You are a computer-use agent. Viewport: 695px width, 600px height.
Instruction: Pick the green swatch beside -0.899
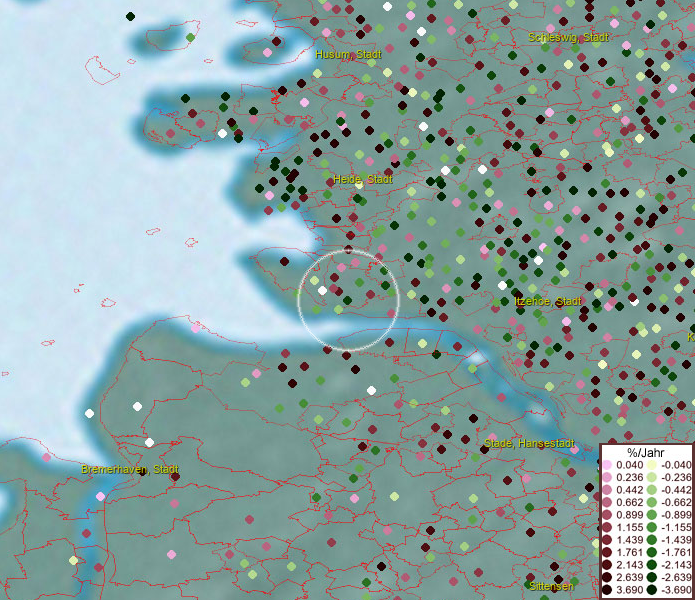(652, 515)
